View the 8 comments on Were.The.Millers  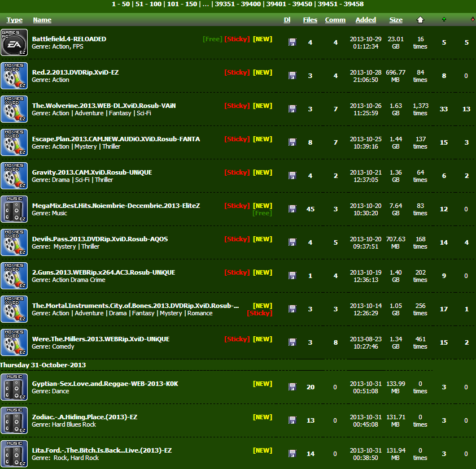click(x=335, y=342)
